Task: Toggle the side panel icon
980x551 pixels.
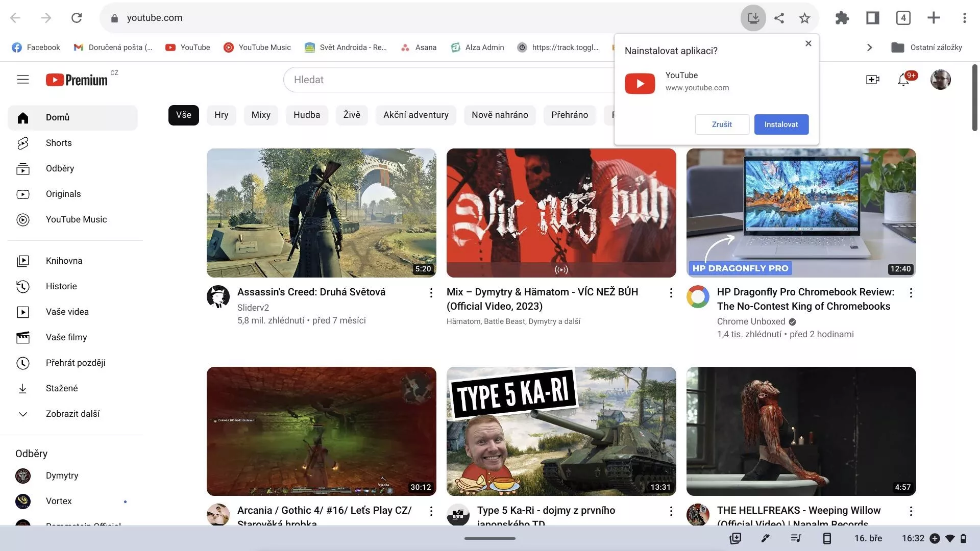Action: point(873,18)
